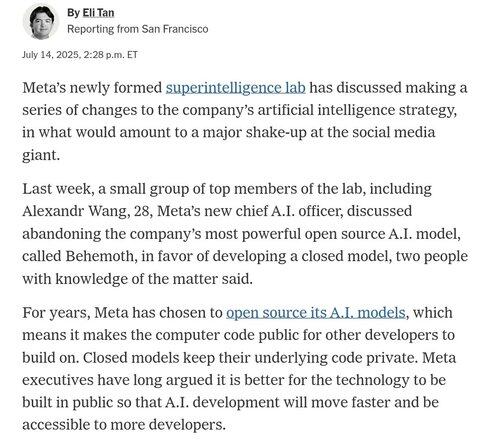The image size is (500, 447).
Task: Click Eli Tan's author headshot photo
Action: [x=41, y=22]
